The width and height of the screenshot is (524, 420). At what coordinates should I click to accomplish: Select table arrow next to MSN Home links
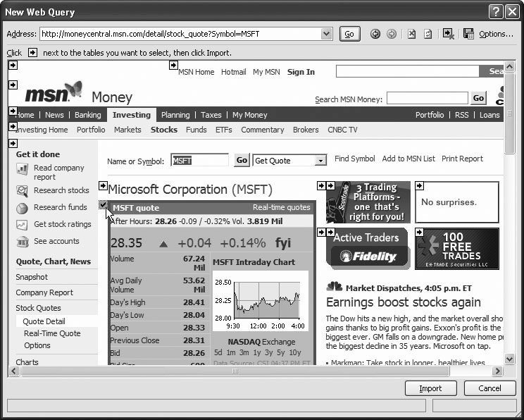click(x=173, y=65)
